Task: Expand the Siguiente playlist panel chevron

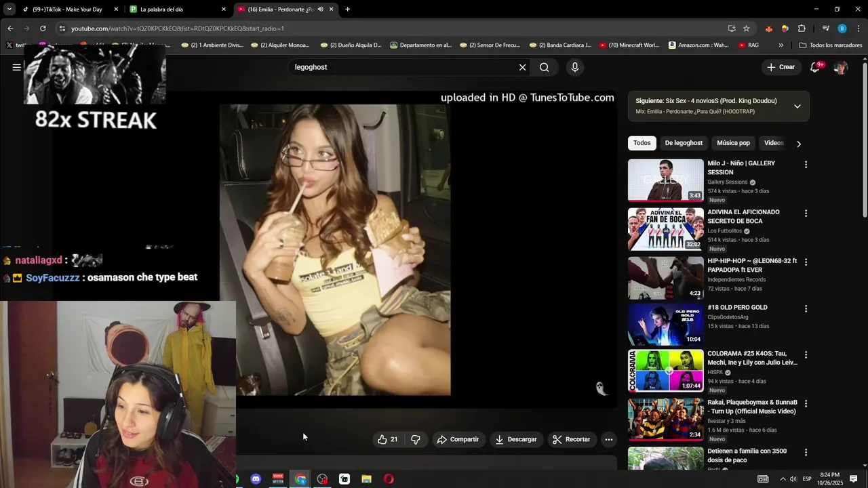Action: [797, 106]
